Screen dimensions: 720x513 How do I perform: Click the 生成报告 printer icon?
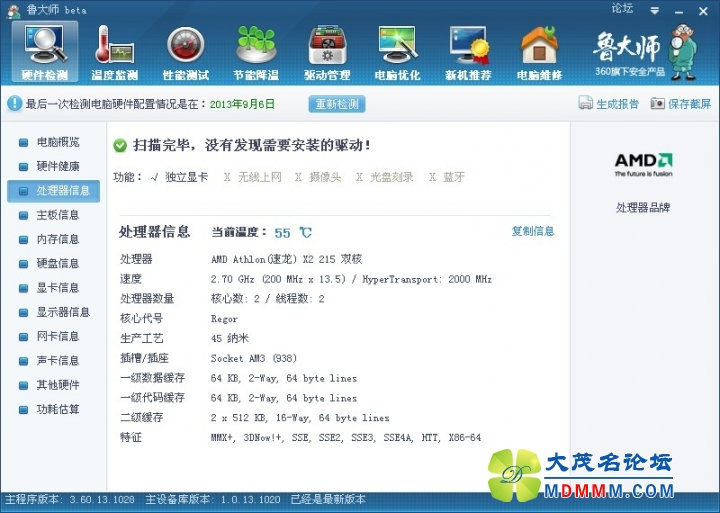[x=585, y=103]
